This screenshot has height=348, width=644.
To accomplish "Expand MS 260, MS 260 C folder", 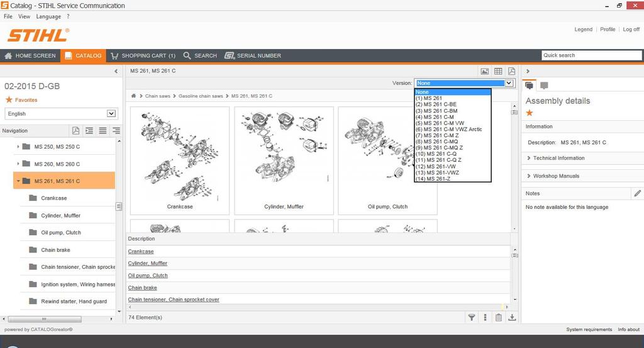I will click(18, 164).
